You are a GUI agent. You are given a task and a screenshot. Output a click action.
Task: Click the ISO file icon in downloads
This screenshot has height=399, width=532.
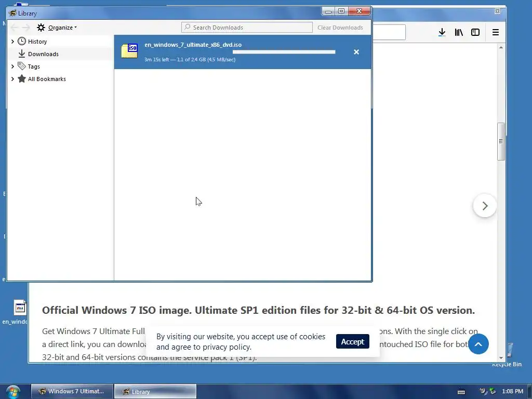(x=129, y=51)
